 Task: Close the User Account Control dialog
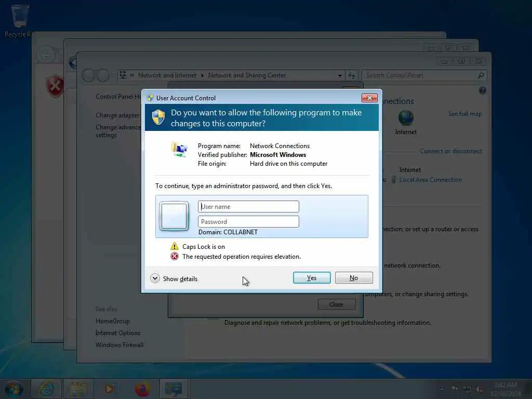point(369,98)
